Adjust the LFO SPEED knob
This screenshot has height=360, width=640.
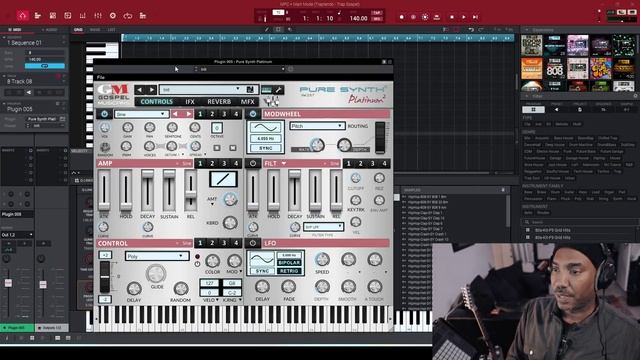tap(322, 259)
